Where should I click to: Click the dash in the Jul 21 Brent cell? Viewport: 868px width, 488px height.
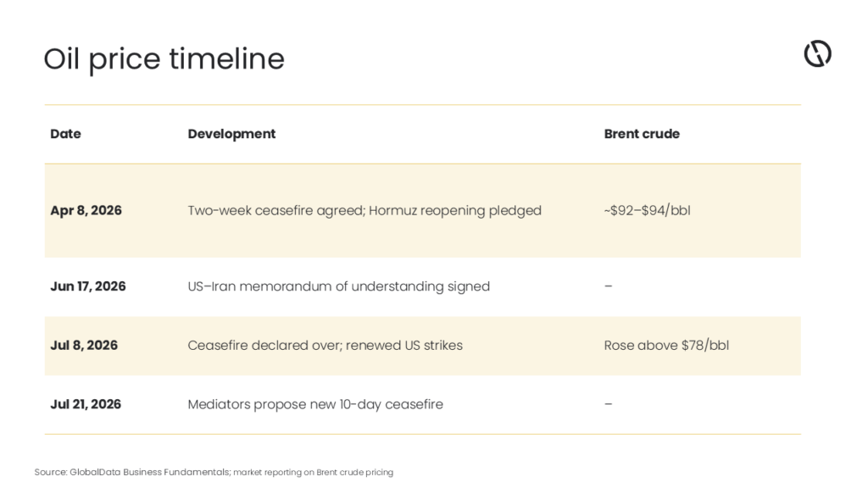point(609,404)
